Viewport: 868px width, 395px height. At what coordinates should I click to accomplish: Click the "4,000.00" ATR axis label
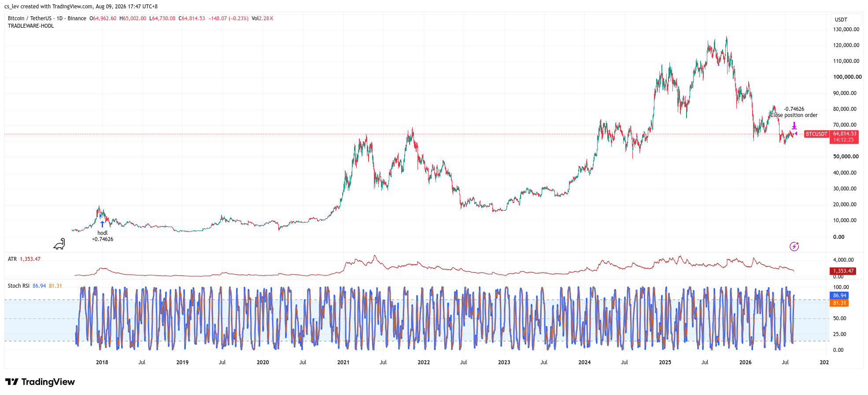843,260
